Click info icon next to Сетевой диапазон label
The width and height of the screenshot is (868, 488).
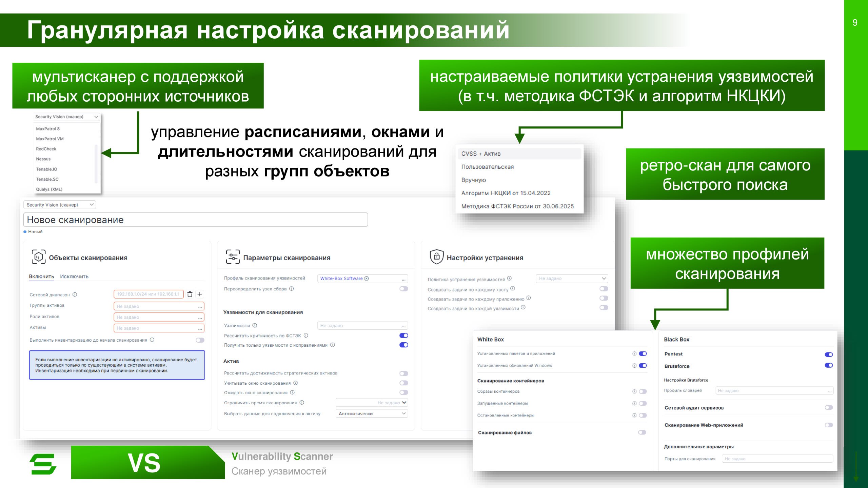point(75,294)
